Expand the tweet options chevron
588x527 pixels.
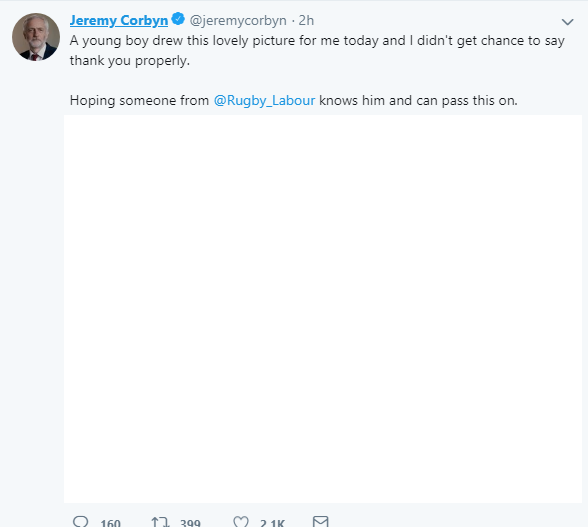567,22
